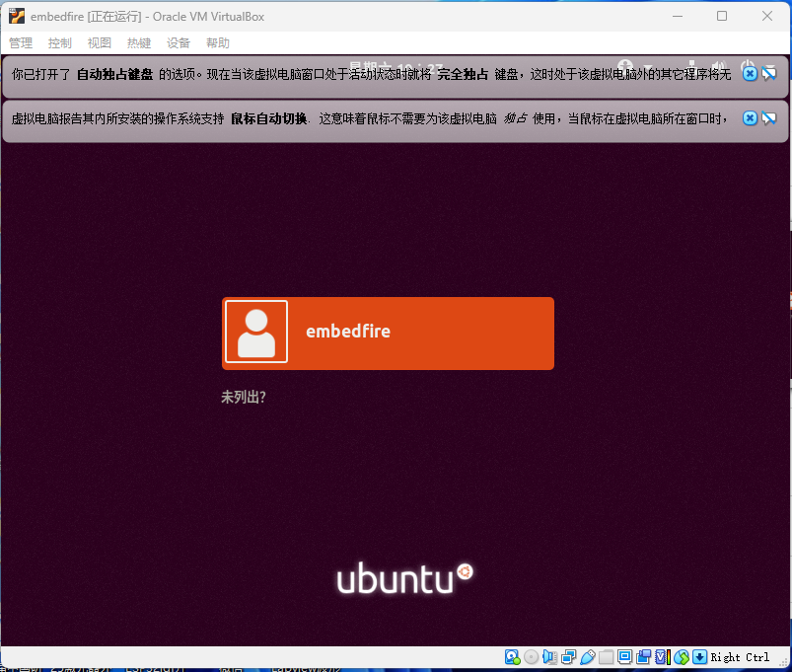Click the optical drive status icon
Screen dimensions: 792x672
tap(531, 657)
